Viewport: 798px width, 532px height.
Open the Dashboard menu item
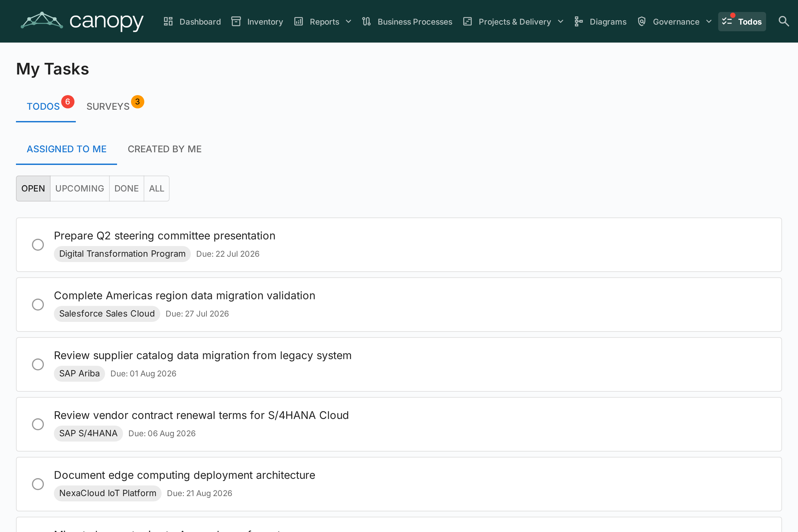click(193, 22)
